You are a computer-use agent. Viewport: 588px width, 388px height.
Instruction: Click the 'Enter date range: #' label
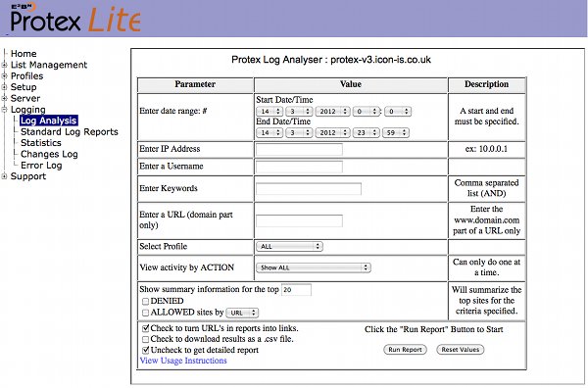point(172,112)
